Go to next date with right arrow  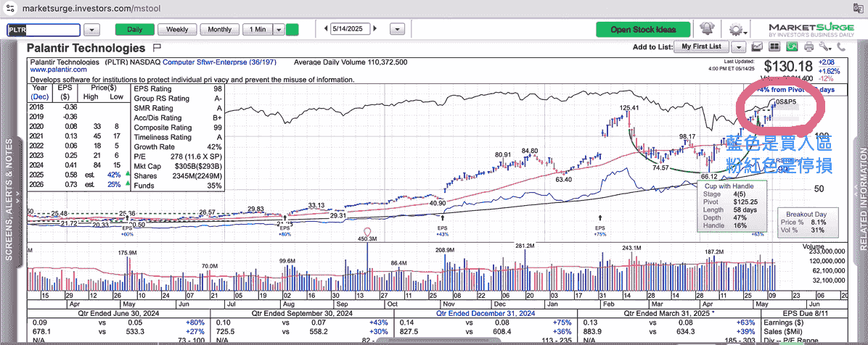376,29
